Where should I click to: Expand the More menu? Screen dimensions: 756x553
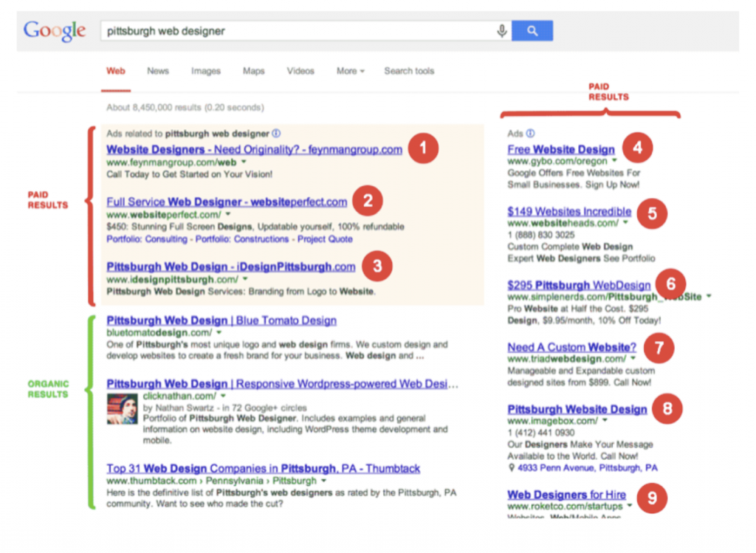click(x=350, y=71)
